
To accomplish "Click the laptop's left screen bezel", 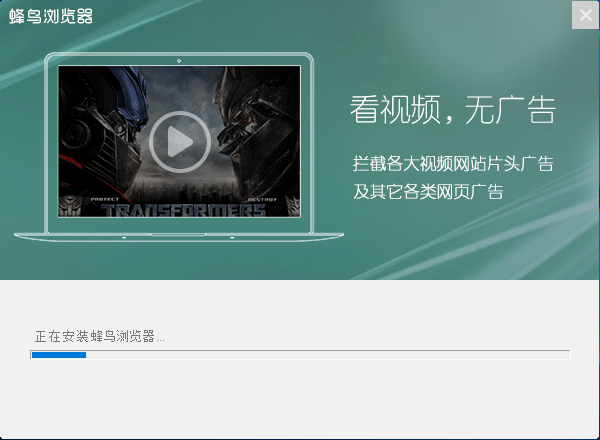I will (x=51, y=140).
